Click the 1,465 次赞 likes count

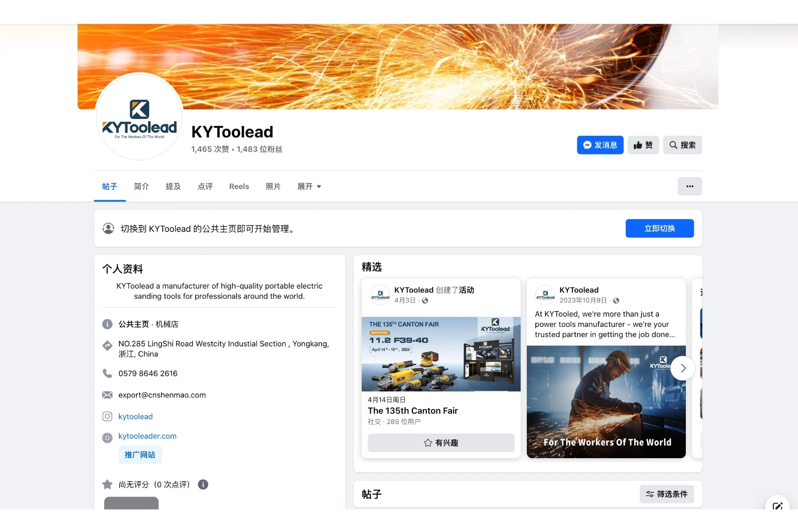pyautogui.click(x=210, y=149)
